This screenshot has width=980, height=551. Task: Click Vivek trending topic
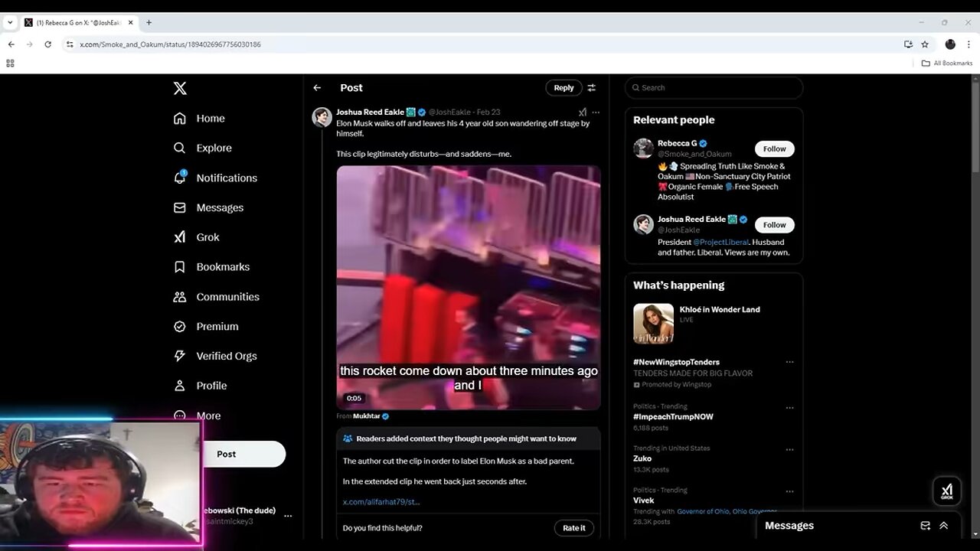click(643, 500)
